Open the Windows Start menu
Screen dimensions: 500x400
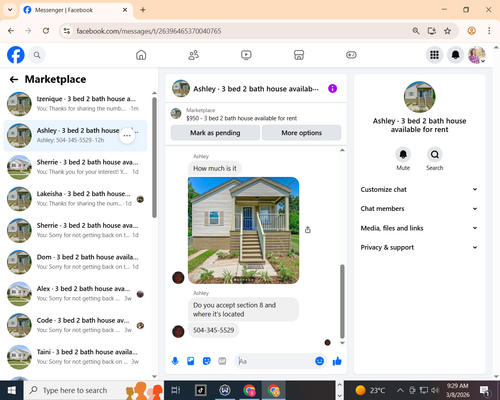point(12,390)
